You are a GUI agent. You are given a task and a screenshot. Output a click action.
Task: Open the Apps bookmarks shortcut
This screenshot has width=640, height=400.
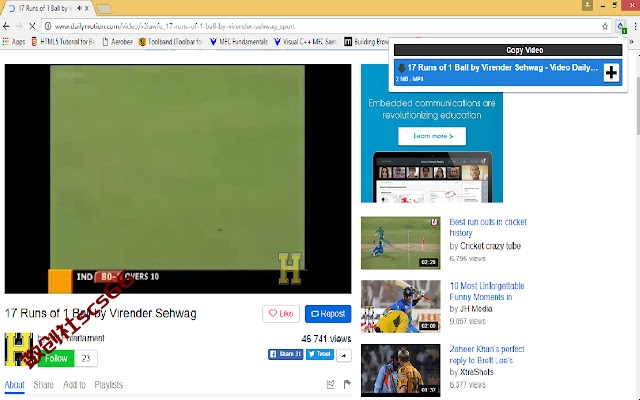(x=14, y=42)
